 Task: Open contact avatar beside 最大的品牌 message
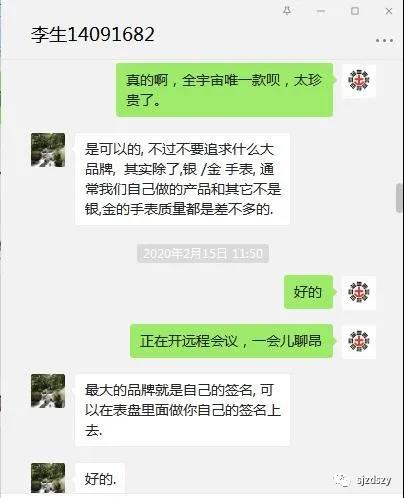tap(48, 391)
